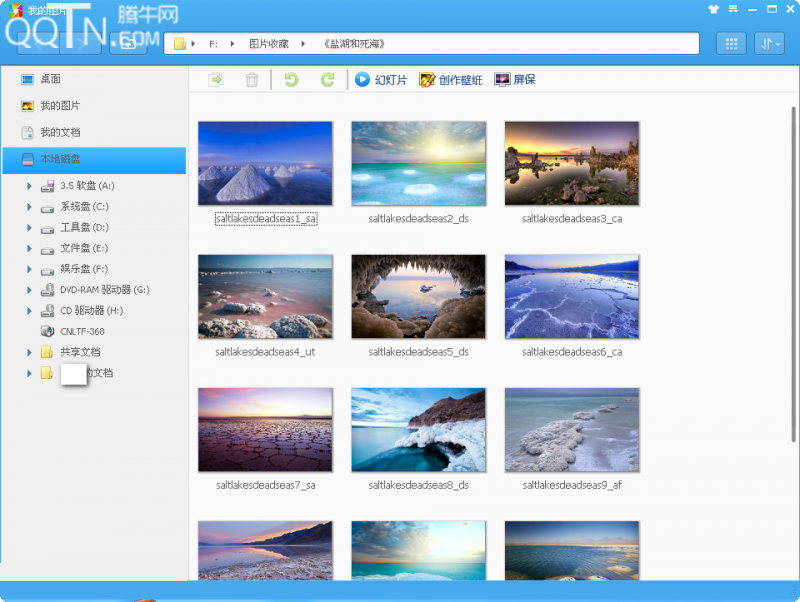Click the delete trash can icon
Image resolution: width=800 pixels, height=602 pixels.
(x=252, y=80)
